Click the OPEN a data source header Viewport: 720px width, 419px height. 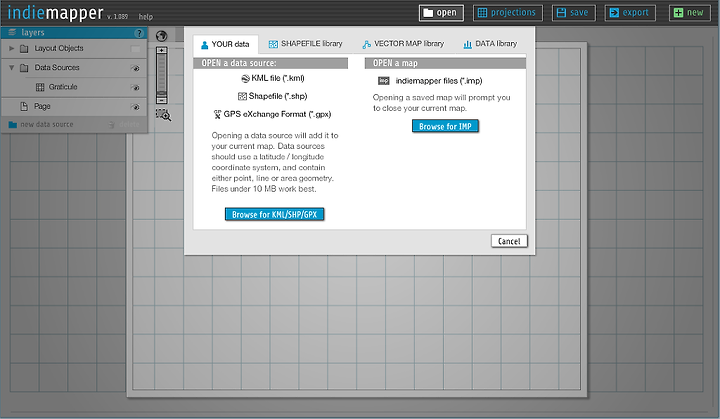[x=270, y=63]
